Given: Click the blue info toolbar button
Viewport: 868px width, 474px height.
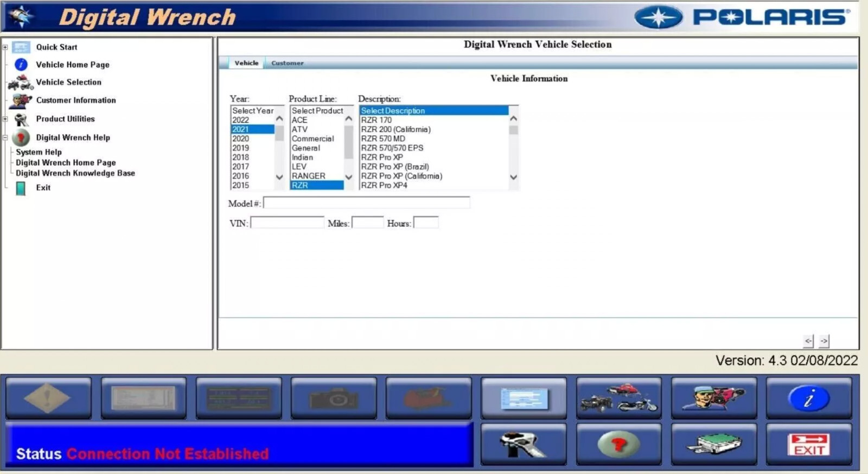Looking at the screenshot, I should click(809, 398).
